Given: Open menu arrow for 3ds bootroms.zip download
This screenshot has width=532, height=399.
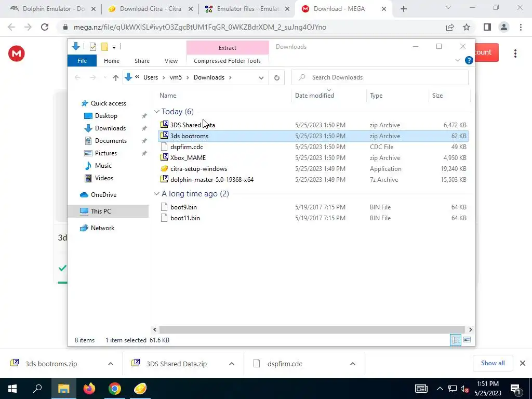Looking at the screenshot, I should [111, 364].
